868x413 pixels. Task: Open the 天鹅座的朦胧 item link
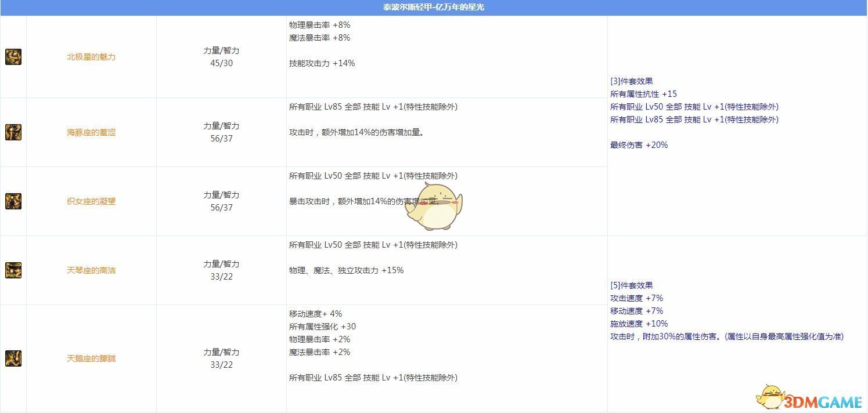pyautogui.click(x=90, y=358)
